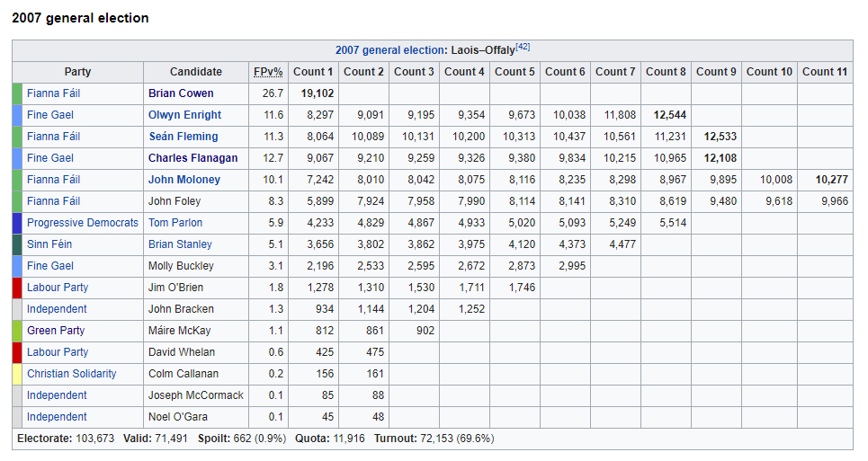Click Fianna Fáil link in John Moloney row

[54, 180]
